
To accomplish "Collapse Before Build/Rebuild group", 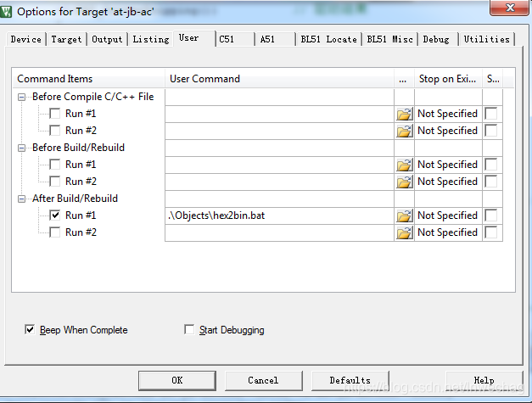I will [x=21, y=148].
